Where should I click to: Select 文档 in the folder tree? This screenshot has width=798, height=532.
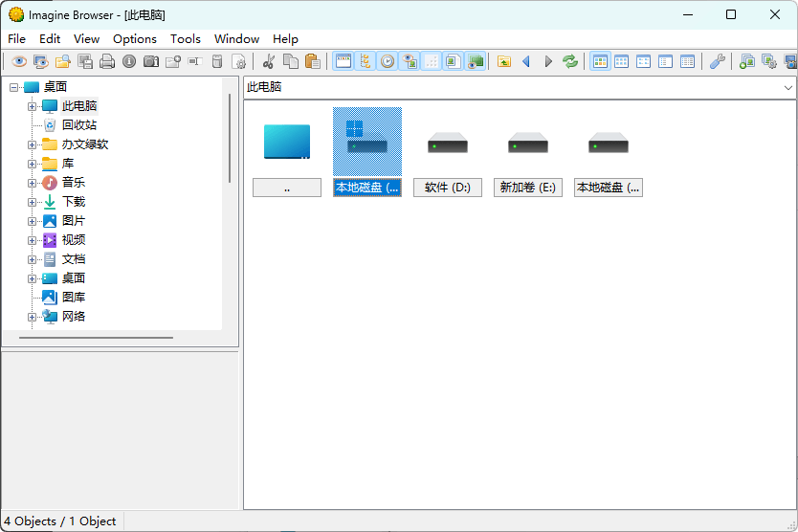(74, 259)
